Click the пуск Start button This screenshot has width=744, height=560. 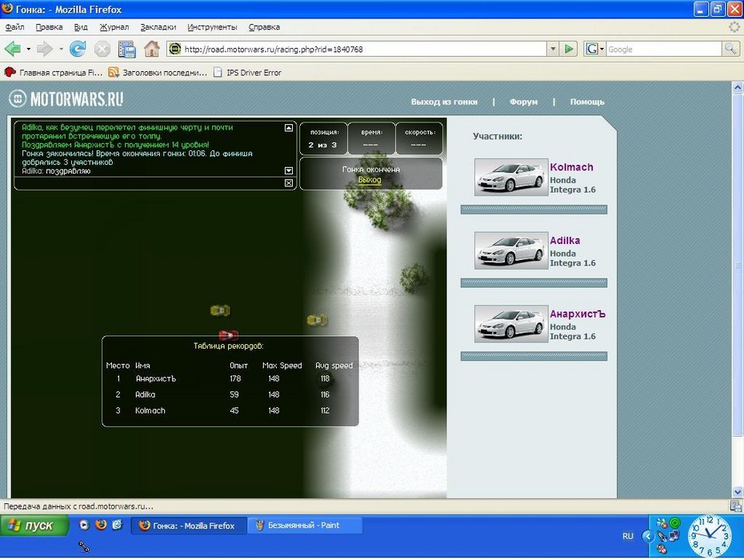coord(34,525)
